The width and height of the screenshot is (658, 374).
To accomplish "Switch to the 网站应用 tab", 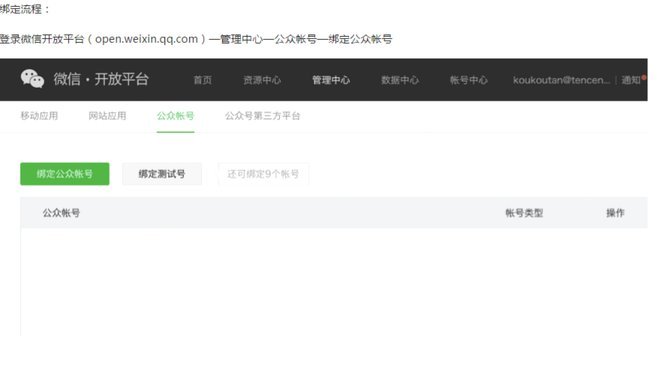I will (x=107, y=115).
